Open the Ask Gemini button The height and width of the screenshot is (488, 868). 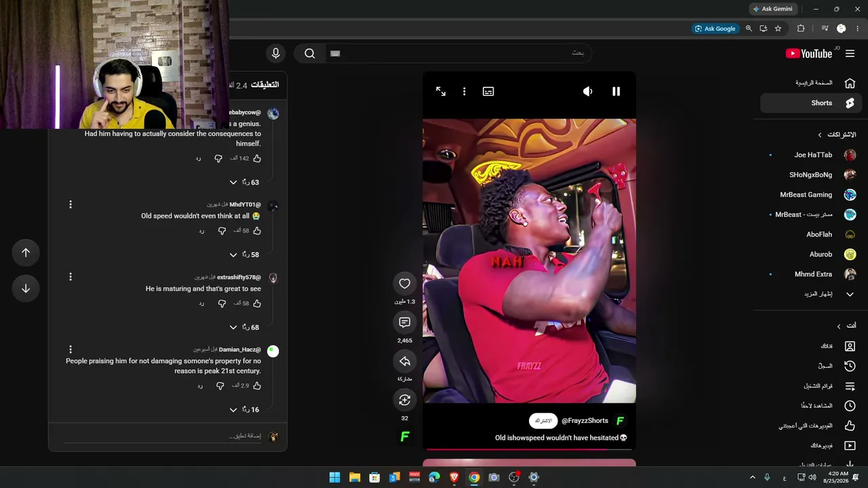click(772, 9)
